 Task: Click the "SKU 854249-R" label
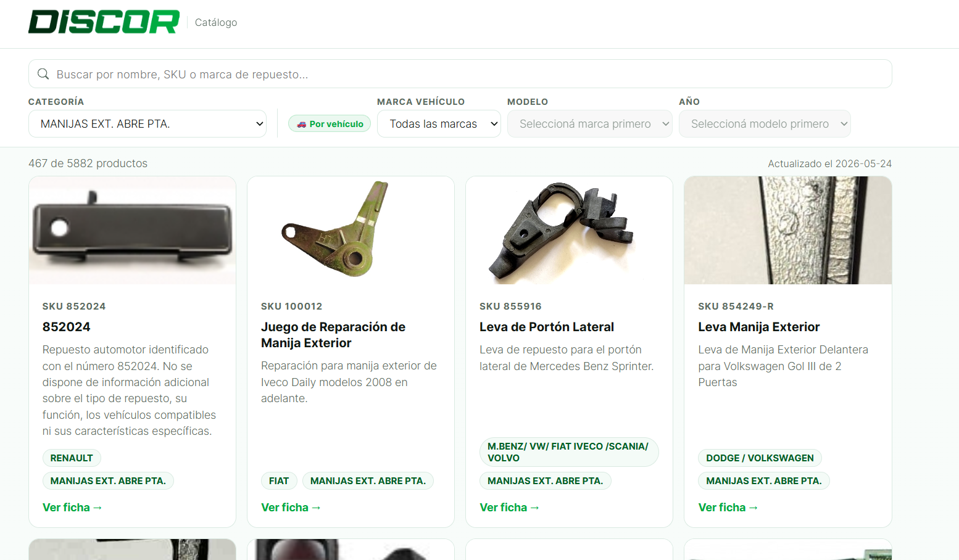point(736,307)
